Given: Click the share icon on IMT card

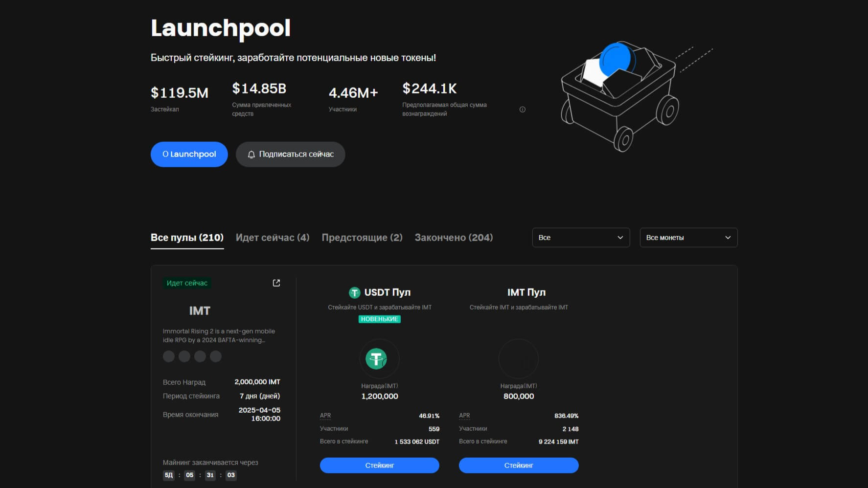Looking at the screenshot, I should 276,283.
